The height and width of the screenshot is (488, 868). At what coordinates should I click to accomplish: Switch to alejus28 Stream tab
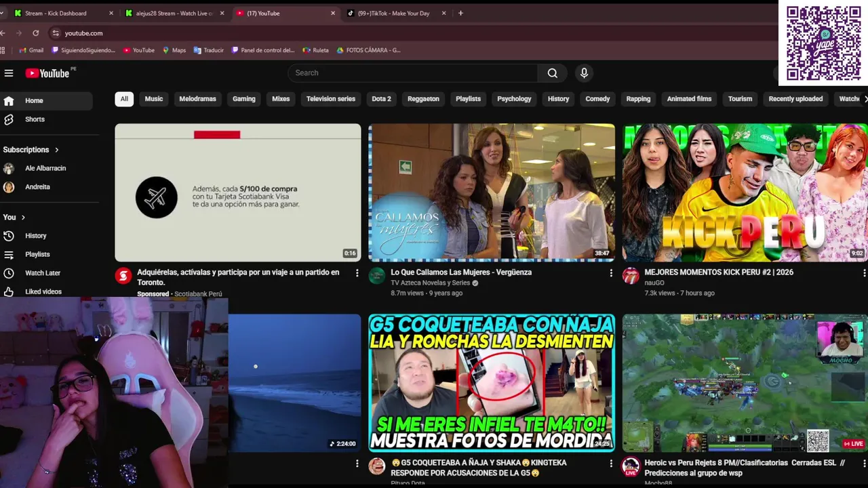coord(174,13)
